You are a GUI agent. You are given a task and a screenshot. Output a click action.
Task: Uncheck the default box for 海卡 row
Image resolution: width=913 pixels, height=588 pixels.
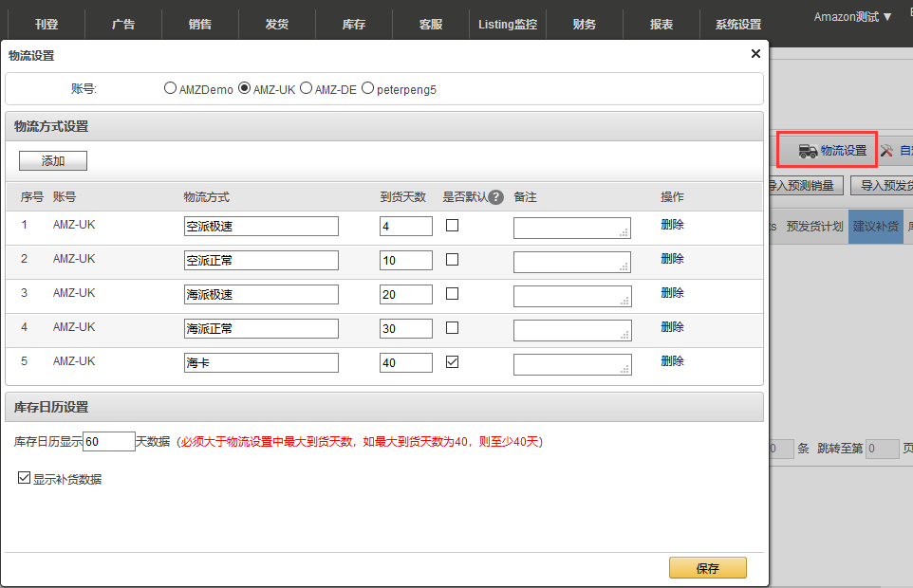(x=453, y=362)
